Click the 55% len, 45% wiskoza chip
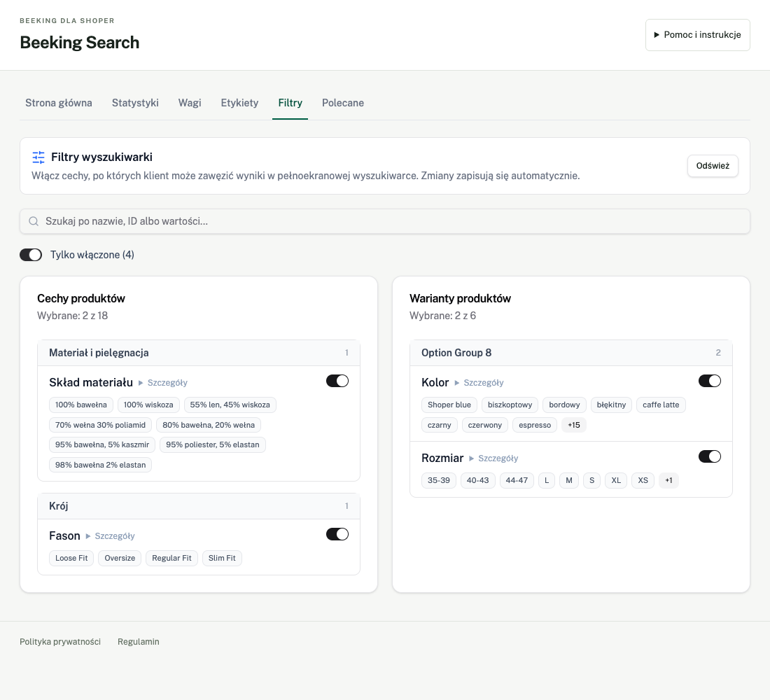Viewport: 770px width, 700px height. point(230,405)
